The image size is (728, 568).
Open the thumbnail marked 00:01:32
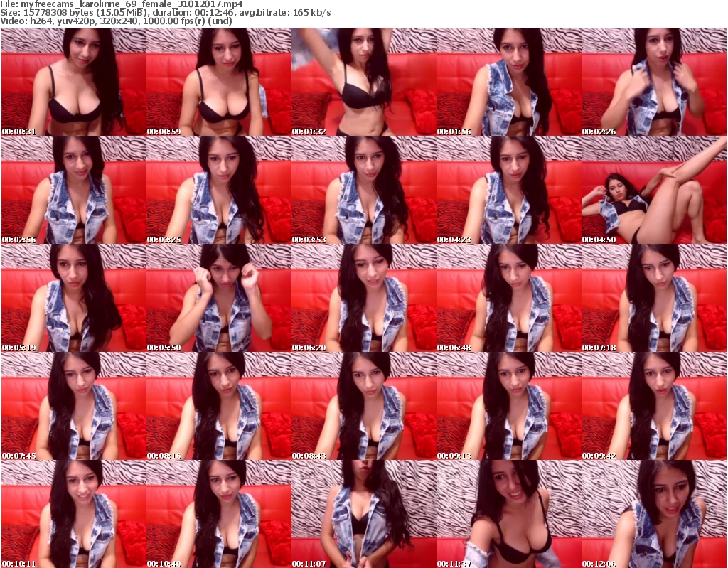tap(363, 82)
